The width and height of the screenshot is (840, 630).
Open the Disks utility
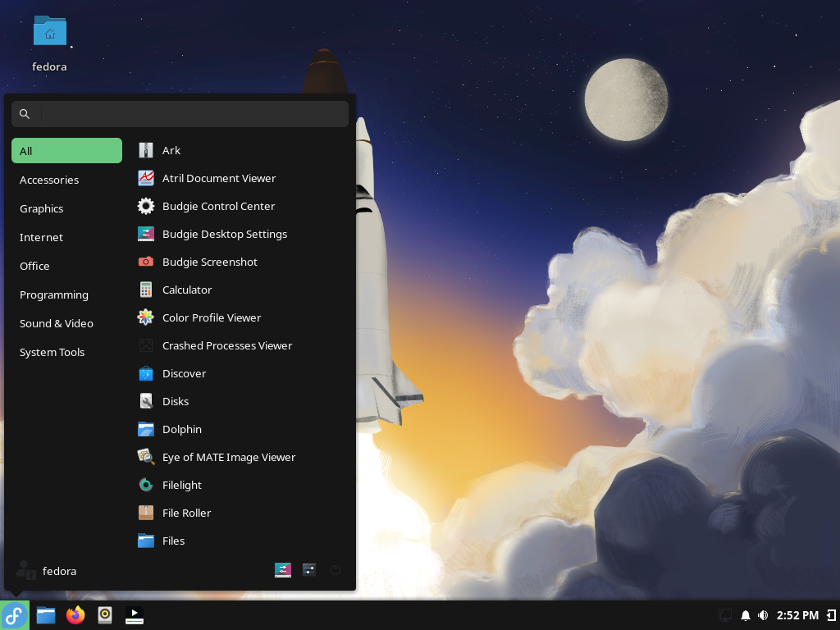click(175, 401)
